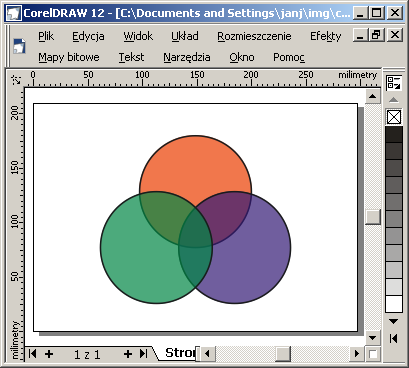
Task: Open the Edycja menu
Action: coord(88,36)
